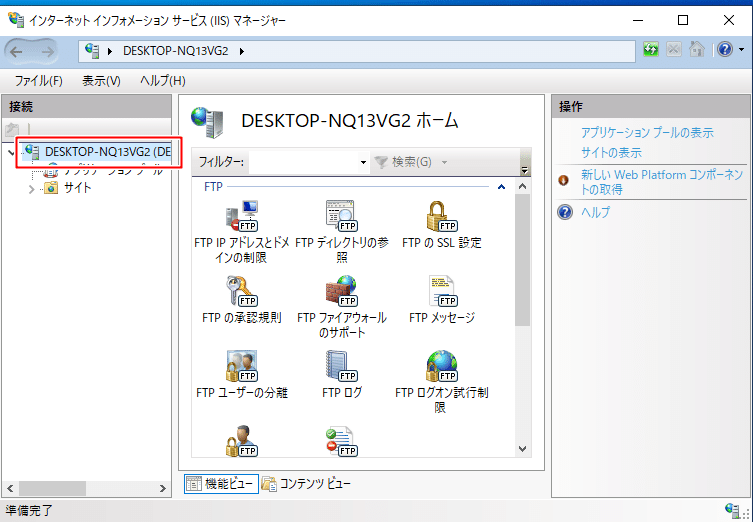This screenshot has width=753, height=522.
Task: Expand the サイト tree node
Action: (x=32, y=189)
